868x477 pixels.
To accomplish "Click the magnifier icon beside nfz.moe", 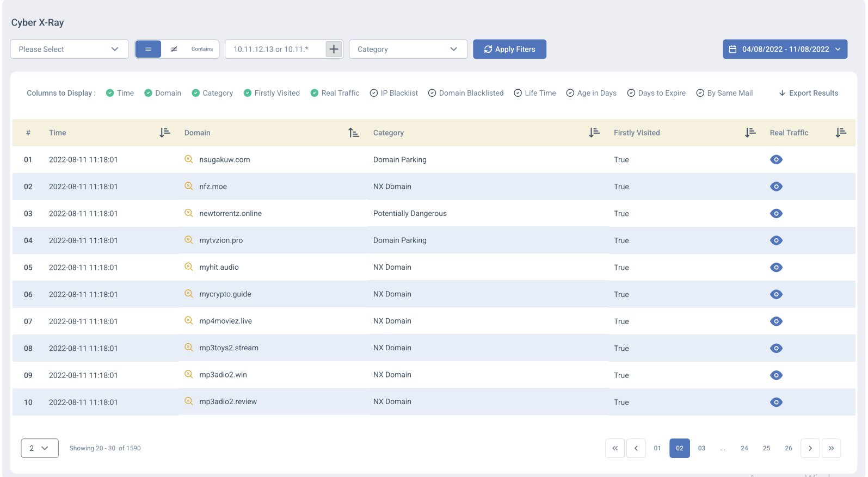I will point(189,186).
